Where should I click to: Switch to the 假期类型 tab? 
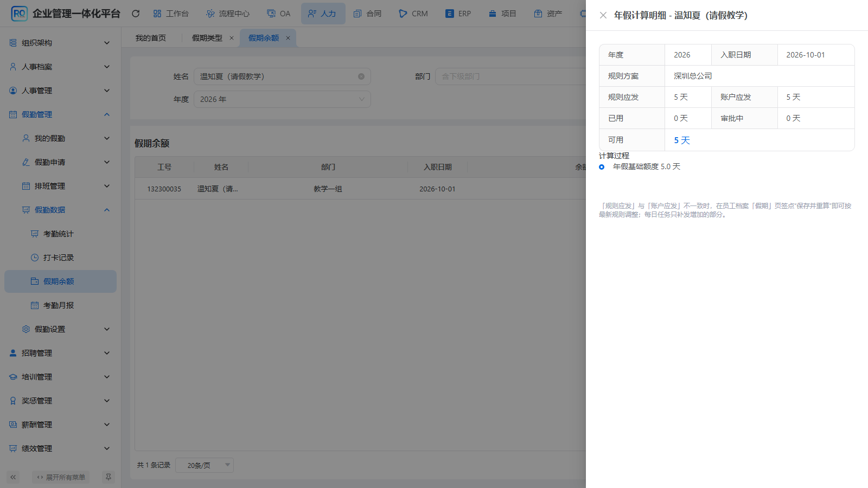pyautogui.click(x=207, y=38)
